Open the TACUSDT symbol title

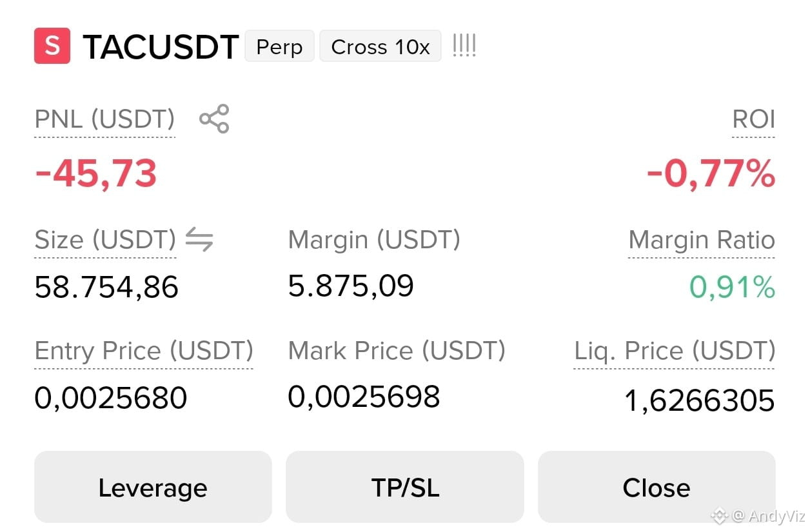(x=161, y=47)
